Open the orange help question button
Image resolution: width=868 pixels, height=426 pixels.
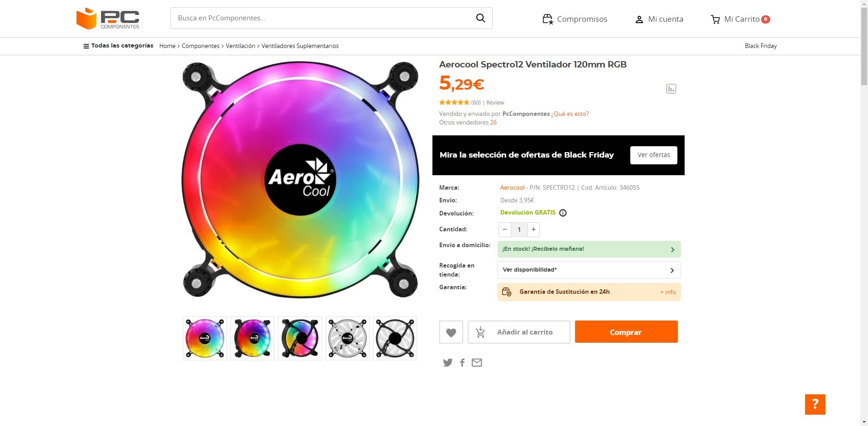click(x=815, y=404)
